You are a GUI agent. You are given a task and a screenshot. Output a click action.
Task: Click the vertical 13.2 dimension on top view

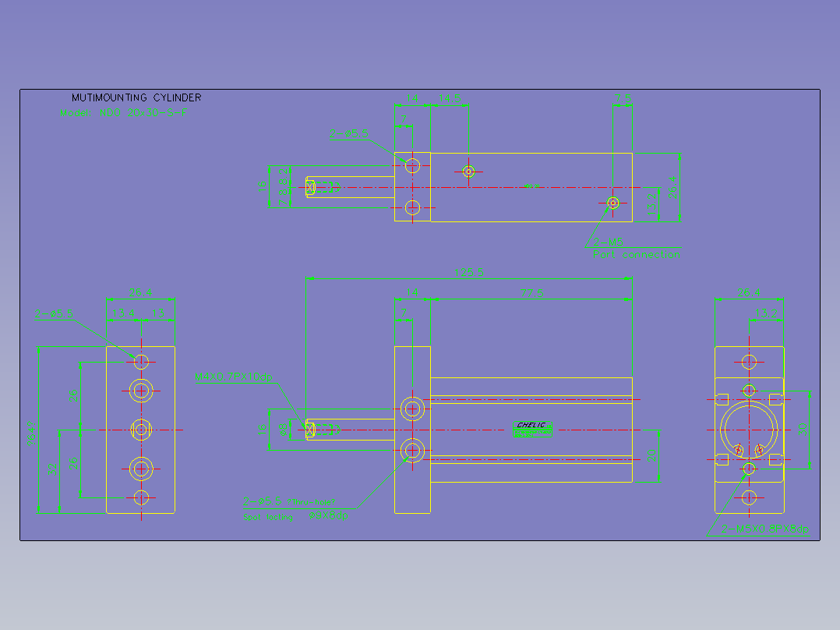point(651,204)
